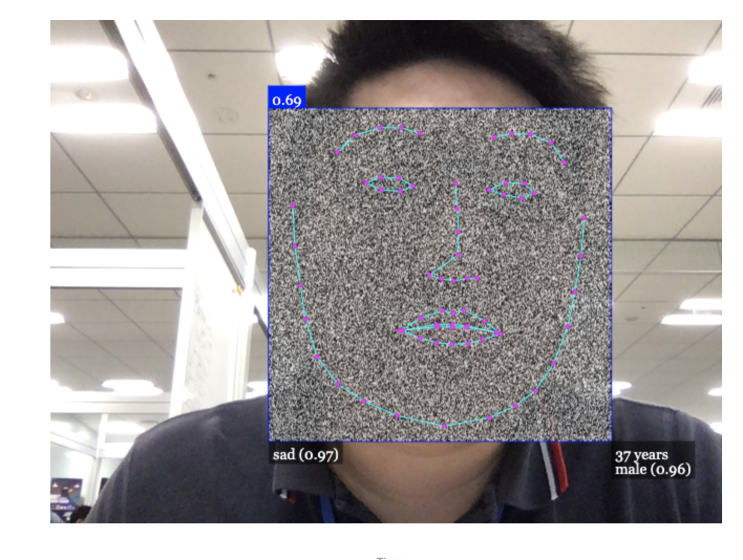
Task: Click the chin landmark point on the jawline
Action: (x=443, y=427)
